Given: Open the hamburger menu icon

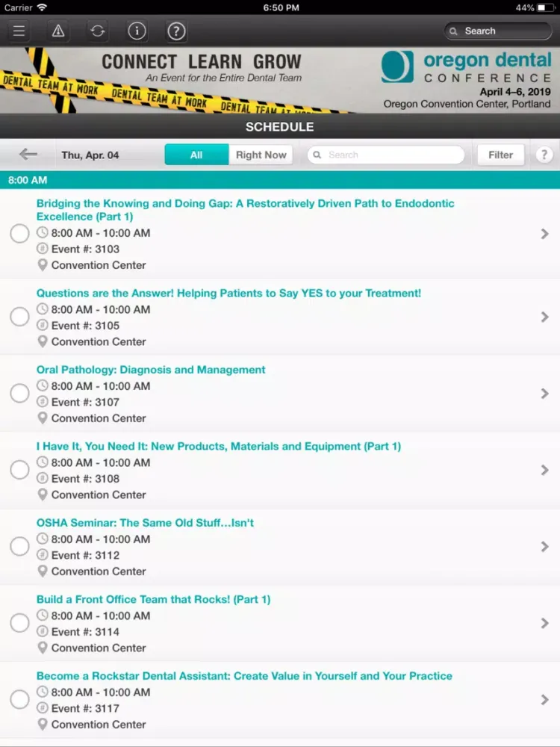Looking at the screenshot, I should (19, 31).
